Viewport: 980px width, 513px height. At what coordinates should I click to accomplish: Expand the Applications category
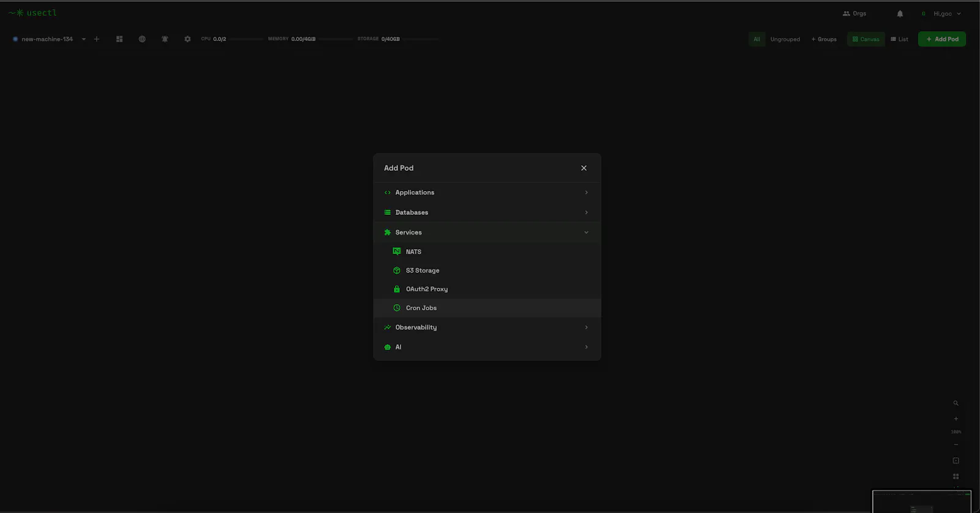pos(487,192)
